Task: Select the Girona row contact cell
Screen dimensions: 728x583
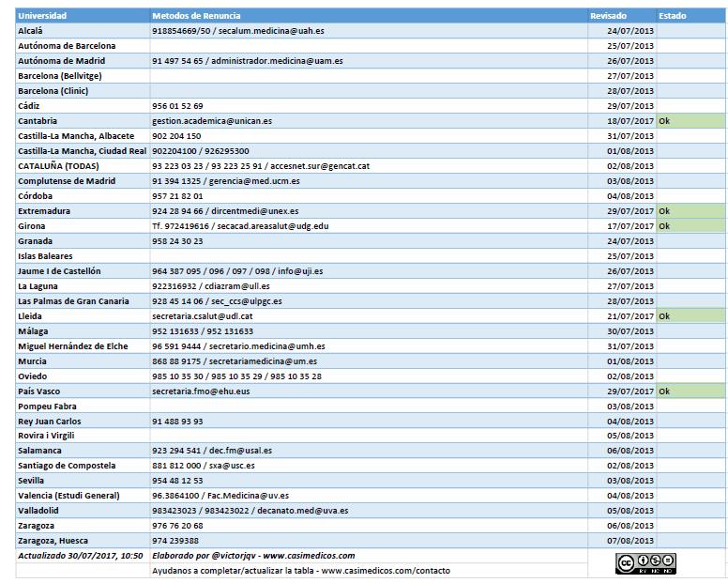Action: pyautogui.click(x=369, y=226)
